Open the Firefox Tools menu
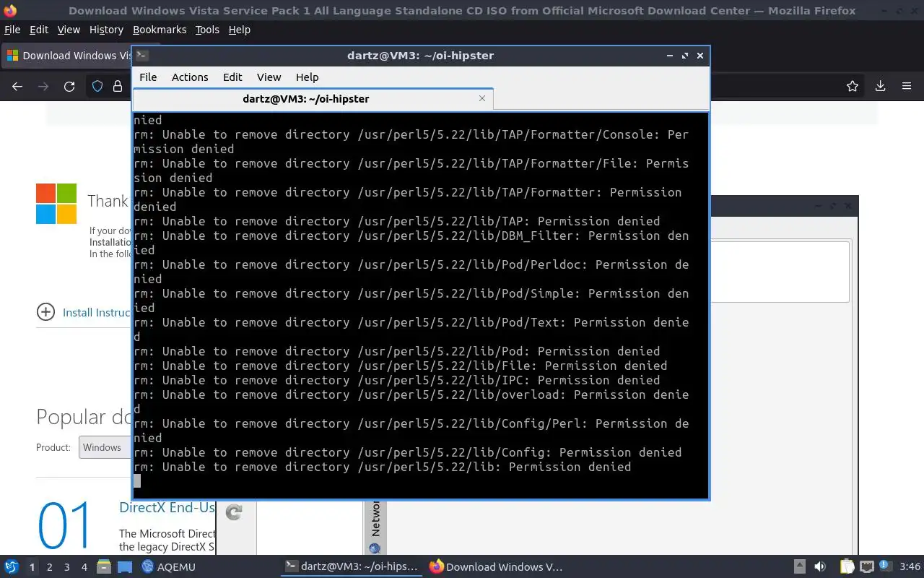This screenshot has width=924, height=578. 207,30
